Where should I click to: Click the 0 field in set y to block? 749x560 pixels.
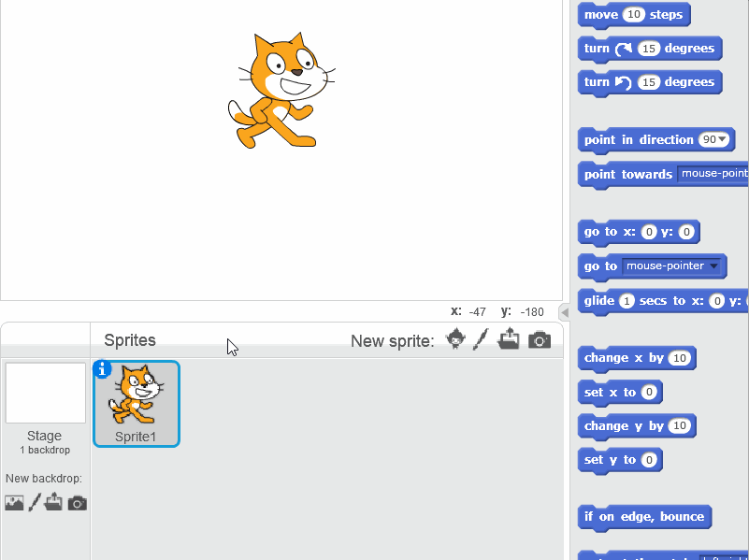click(649, 460)
